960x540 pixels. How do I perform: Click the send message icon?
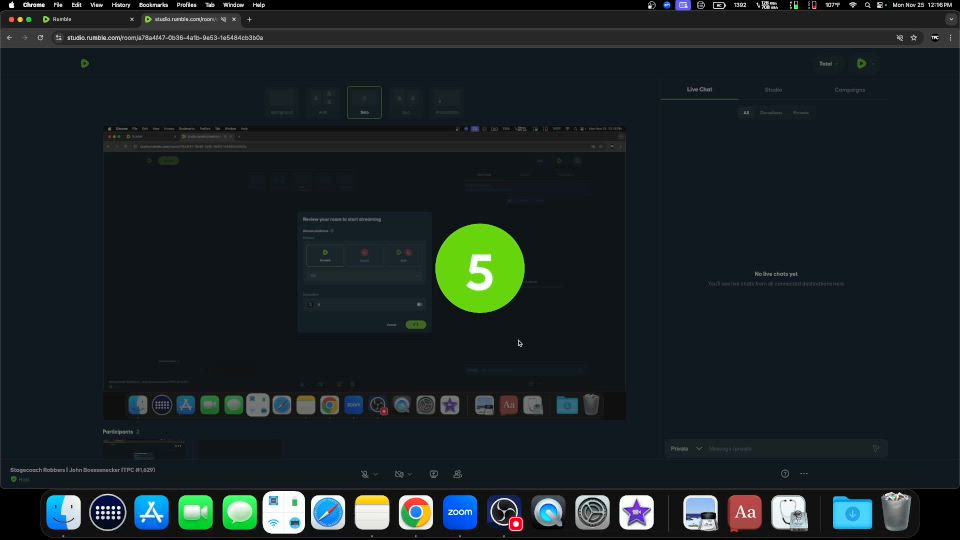coord(876,449)
